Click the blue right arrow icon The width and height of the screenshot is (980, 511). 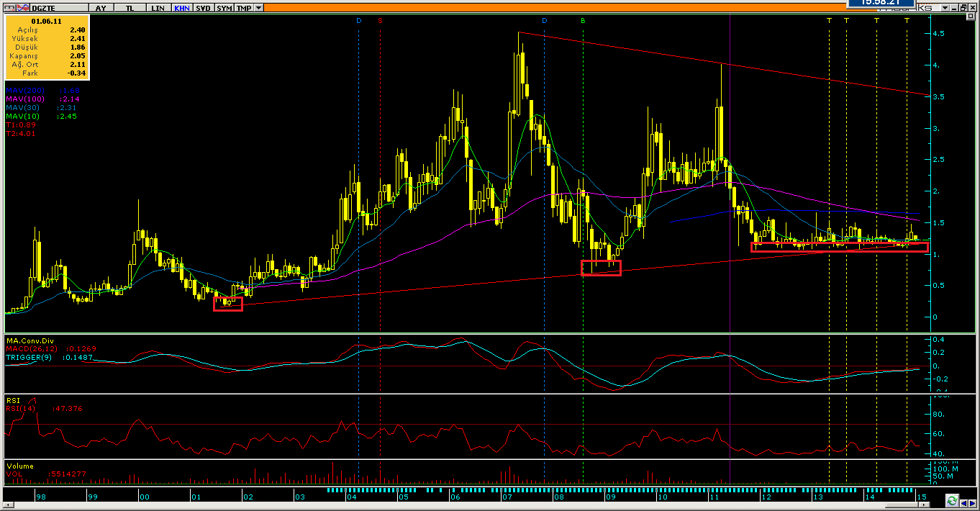(972, 503)
